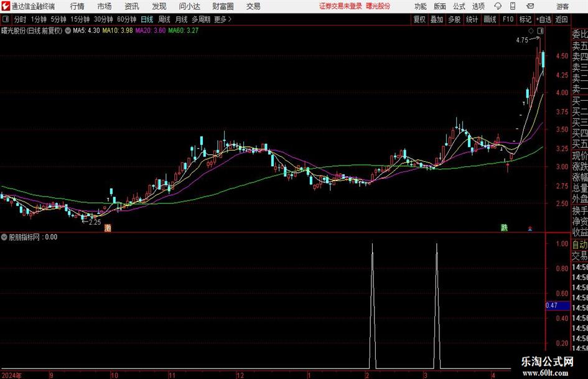588x379 pixels.
Task: Select the 日线 daily period
Action: (x=147, y=19)
